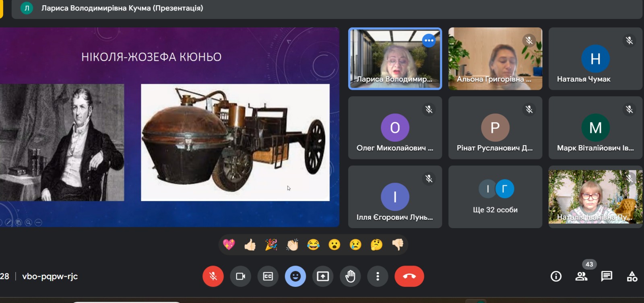Click slide zoom magnifier icon
This screenshot has height=303, width=644.
point(28,222)
